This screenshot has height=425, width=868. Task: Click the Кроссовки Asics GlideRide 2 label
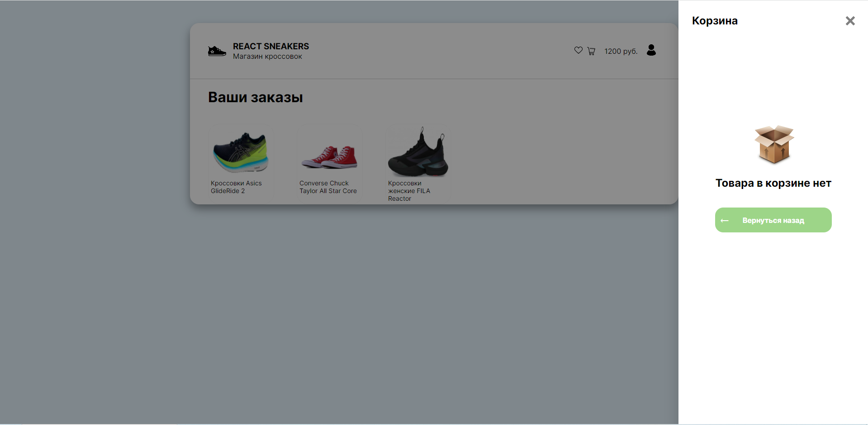coord(236,187)
